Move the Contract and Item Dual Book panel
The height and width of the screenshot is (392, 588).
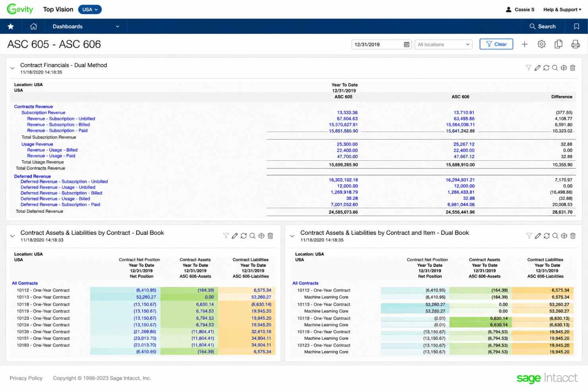(564, 236)
